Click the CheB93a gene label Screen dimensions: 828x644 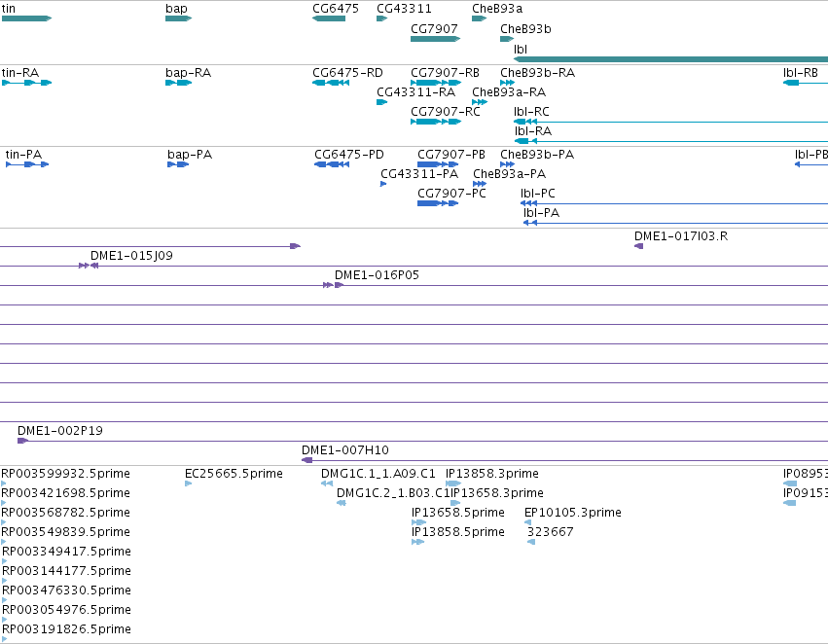pos(497,9)
